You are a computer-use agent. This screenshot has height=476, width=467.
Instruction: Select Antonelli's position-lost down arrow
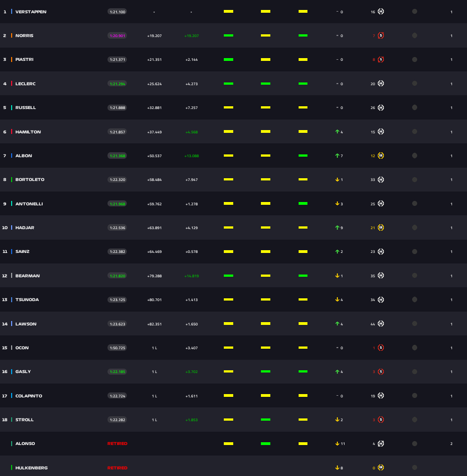(337, 204)
